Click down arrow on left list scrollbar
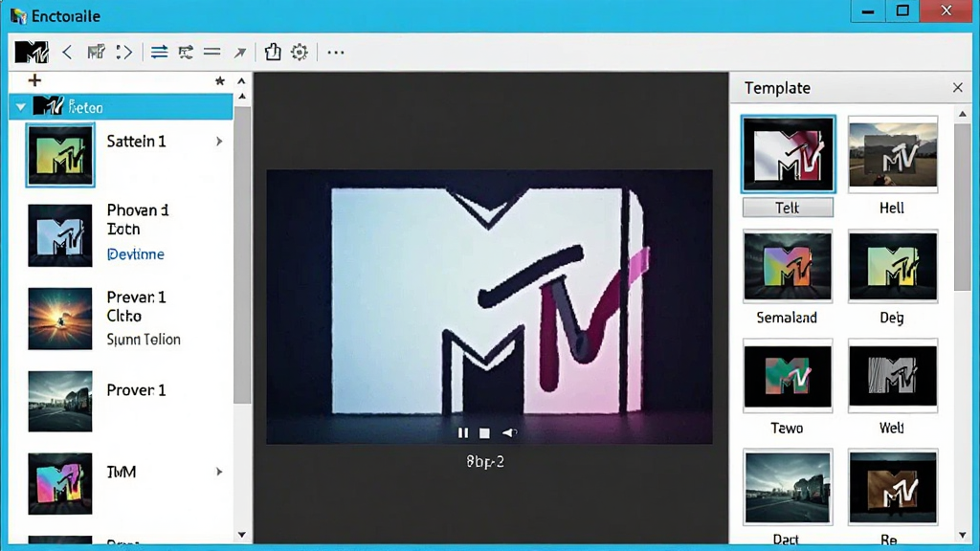 [x=242, y=535]
